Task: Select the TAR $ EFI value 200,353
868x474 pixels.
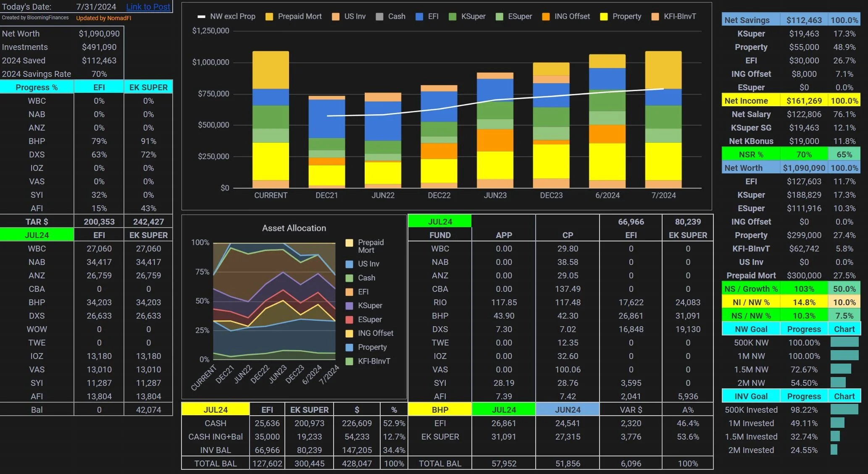Action: coord(99,222)
